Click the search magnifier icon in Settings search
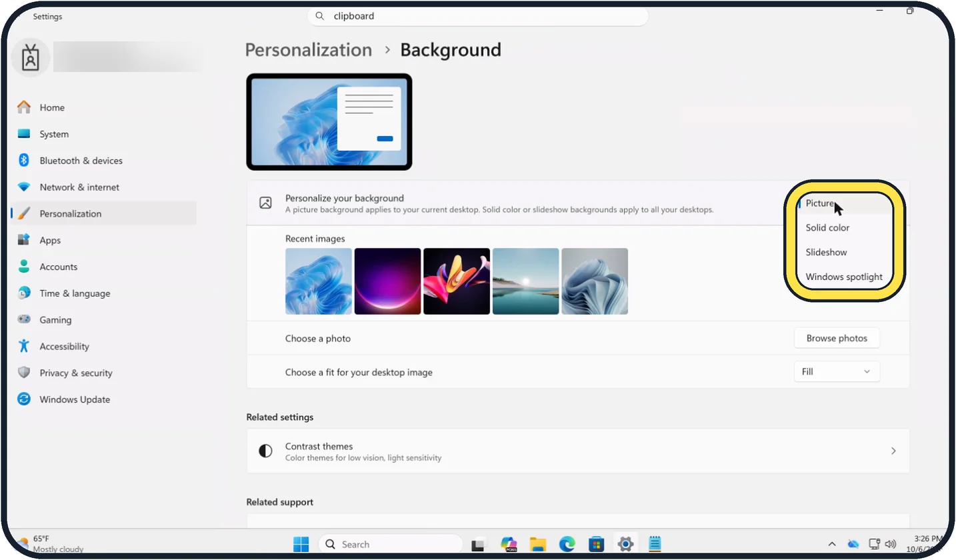Image resolution: width=956 pixels, height=560 pixels. click(x=320, y=16)
